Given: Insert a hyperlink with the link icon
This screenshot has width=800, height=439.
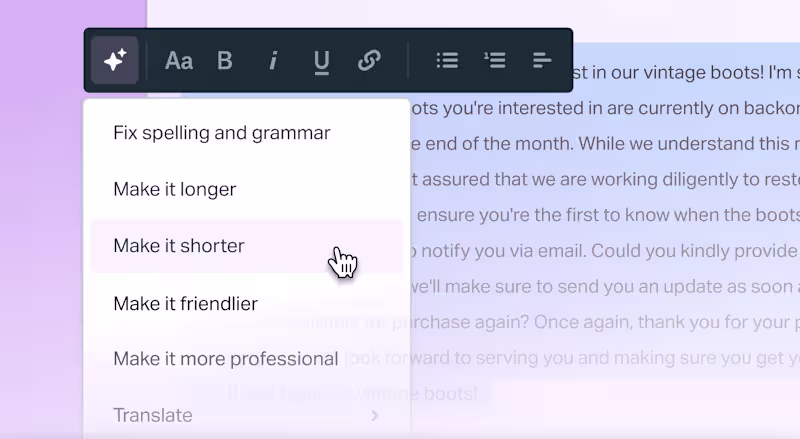Looking at the screenshot, I should click(x=369, y=60).
